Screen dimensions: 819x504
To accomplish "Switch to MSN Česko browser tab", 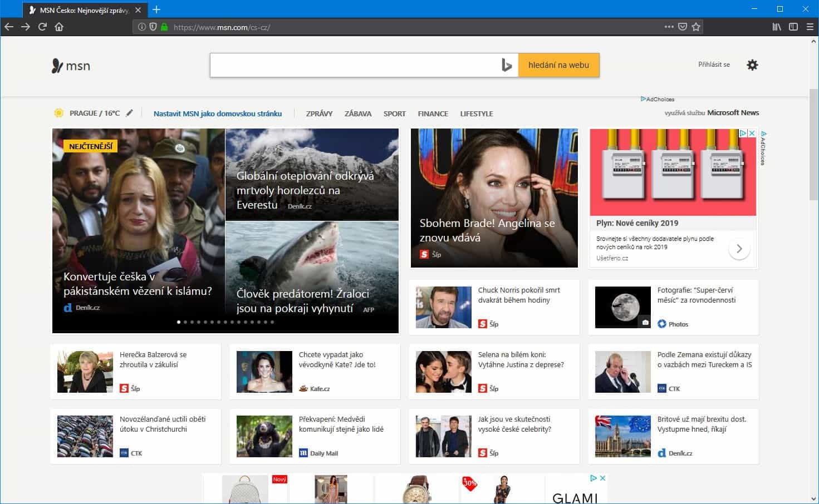I will pos(85,10).
